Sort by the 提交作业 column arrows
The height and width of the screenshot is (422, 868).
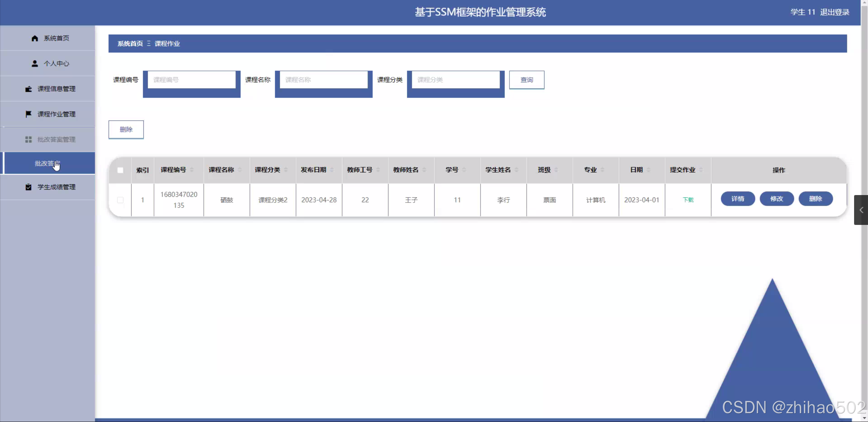tap(701, 170)
